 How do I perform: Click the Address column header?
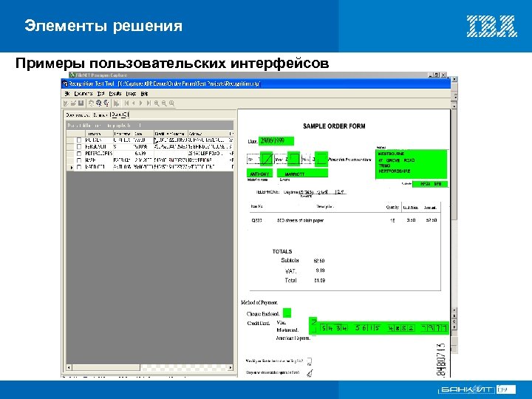(208, 134)
